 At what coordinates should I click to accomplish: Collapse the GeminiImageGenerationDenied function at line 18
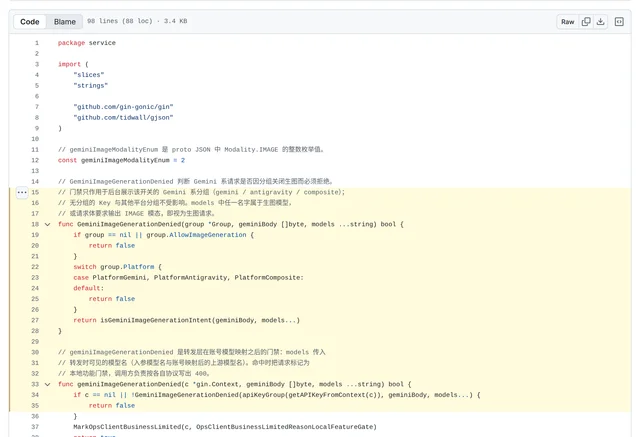coord(48,224)
